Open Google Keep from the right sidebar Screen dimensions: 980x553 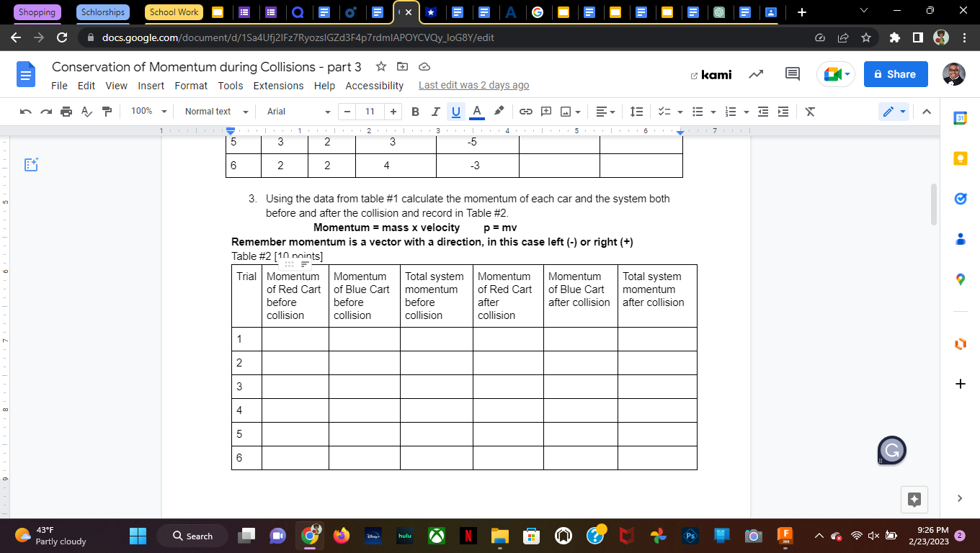click(960, 158)
